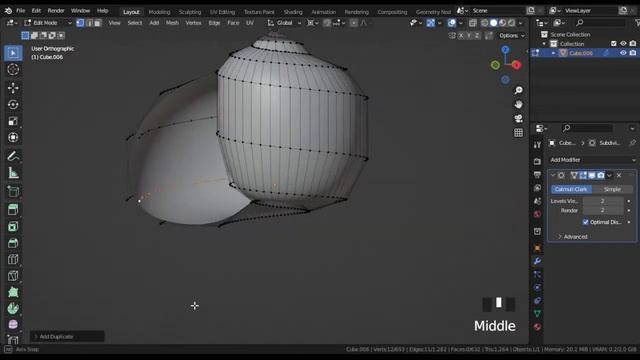Hide Collection in viewport via eye
Viewport: 640px width, 360px height.
(x=623, y=44)
